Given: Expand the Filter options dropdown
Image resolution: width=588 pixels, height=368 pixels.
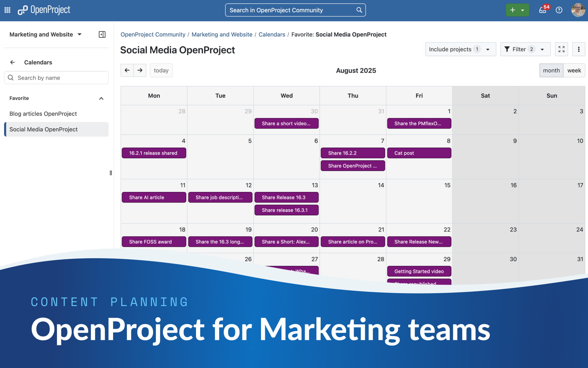Looking at the screenshot, I should [x=525, y=49].
